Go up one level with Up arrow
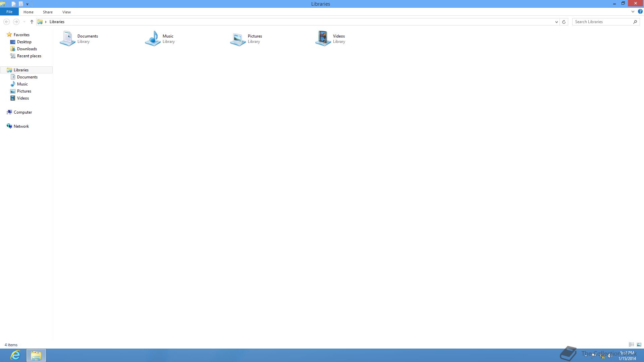Viewport: 644px width, 362px height. click(32, 22)
